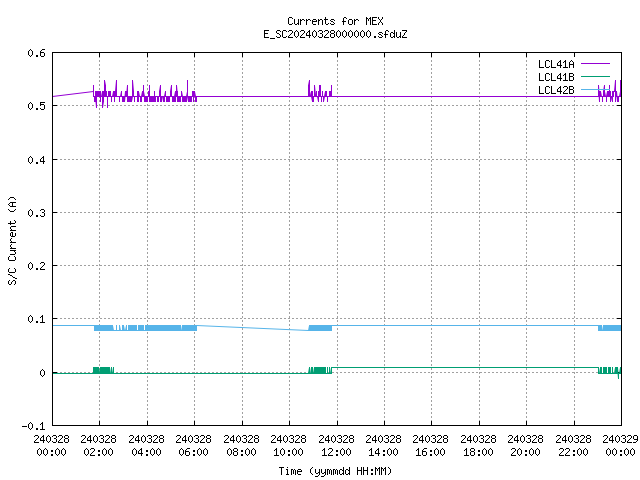The height and width of the screenshot is (480, 640).
Task: Click the 0 y-axis tick label
Action: (x=42, y=373)
